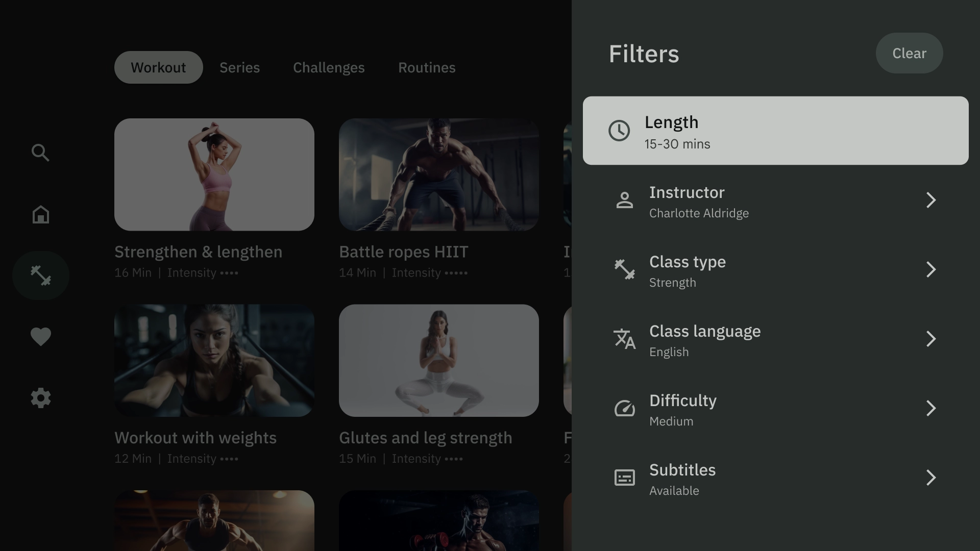Click the clock icon next to Length
The height and width of the screenshot is (551, 980).
tap(618, 131)
